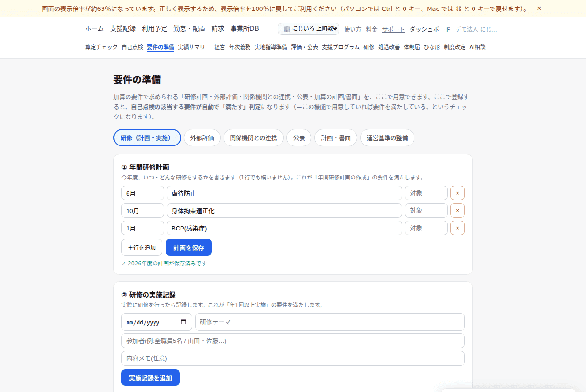Open the date picker calendar icon
This screenshot has height=392, width=586.
click(184, 322)
